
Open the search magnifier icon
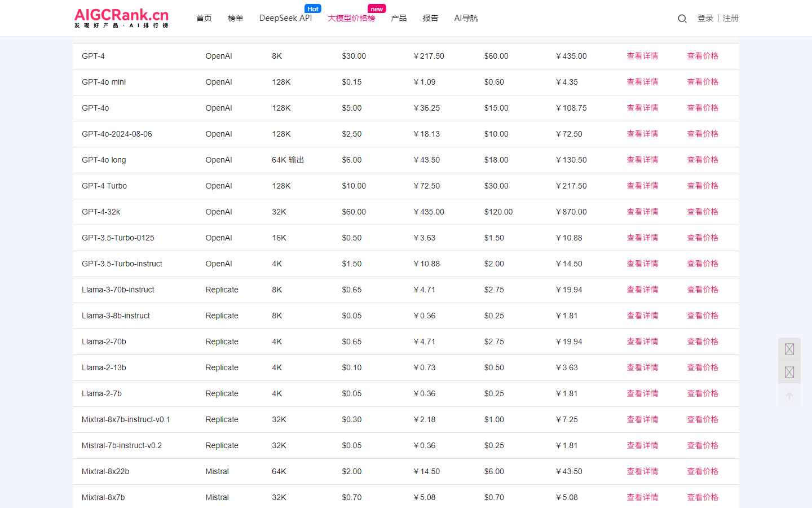(x=682, y=19)
